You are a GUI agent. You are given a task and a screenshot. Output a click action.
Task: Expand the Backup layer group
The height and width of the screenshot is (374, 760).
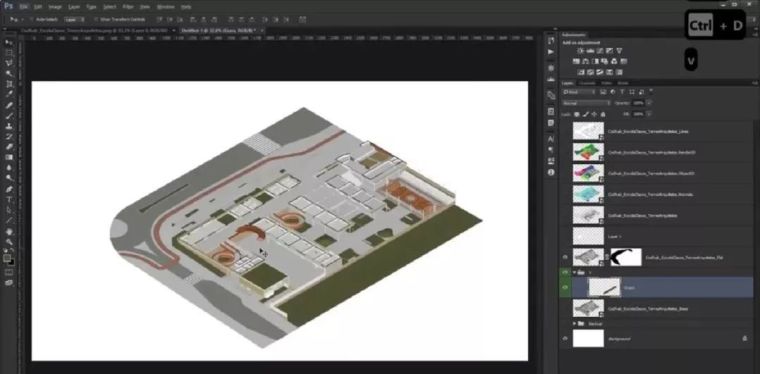[575, 323]
